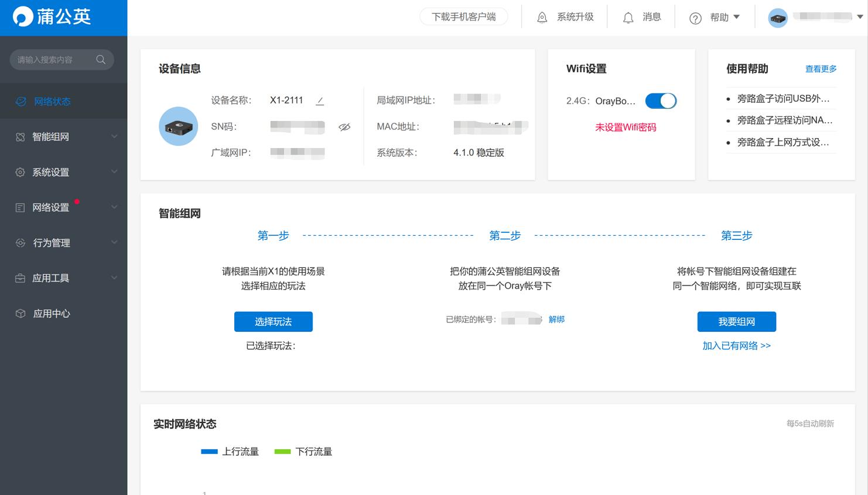Click the 选择玩法 button
868x495 pixels.
[x=273, y=321]
